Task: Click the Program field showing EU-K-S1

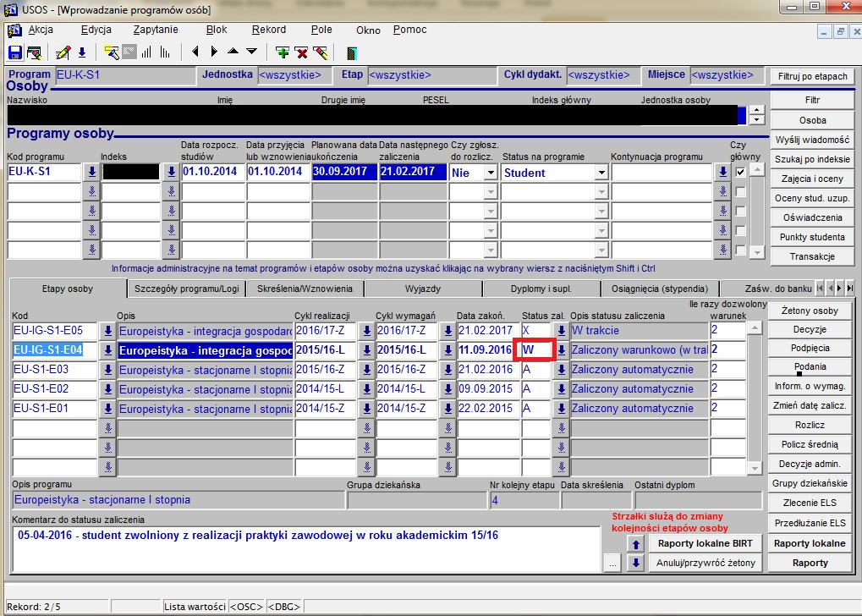Action: [125, 74]
